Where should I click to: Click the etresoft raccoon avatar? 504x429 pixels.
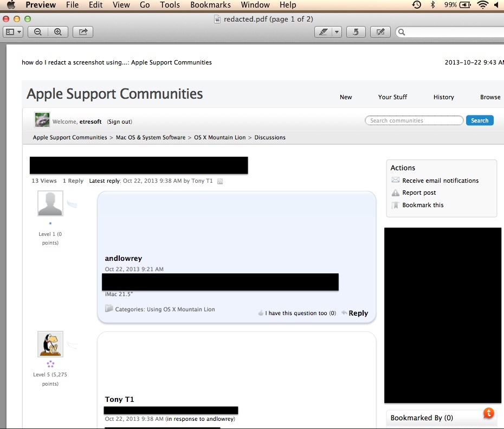(x=42, y=120)
